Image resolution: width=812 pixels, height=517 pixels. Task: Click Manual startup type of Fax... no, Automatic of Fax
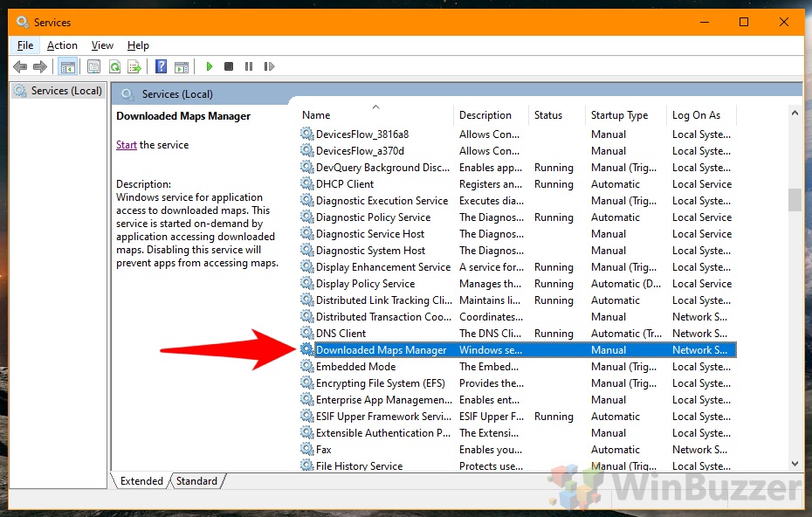coord(616,449)
